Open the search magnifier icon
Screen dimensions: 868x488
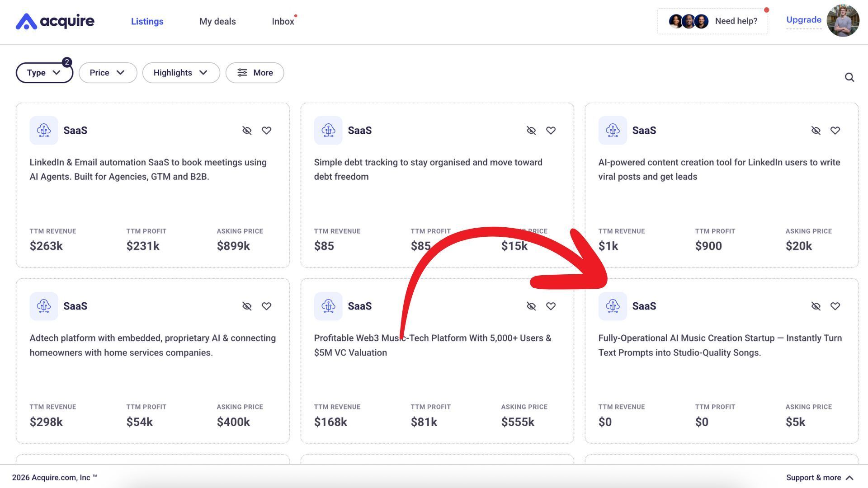(849, 77)
